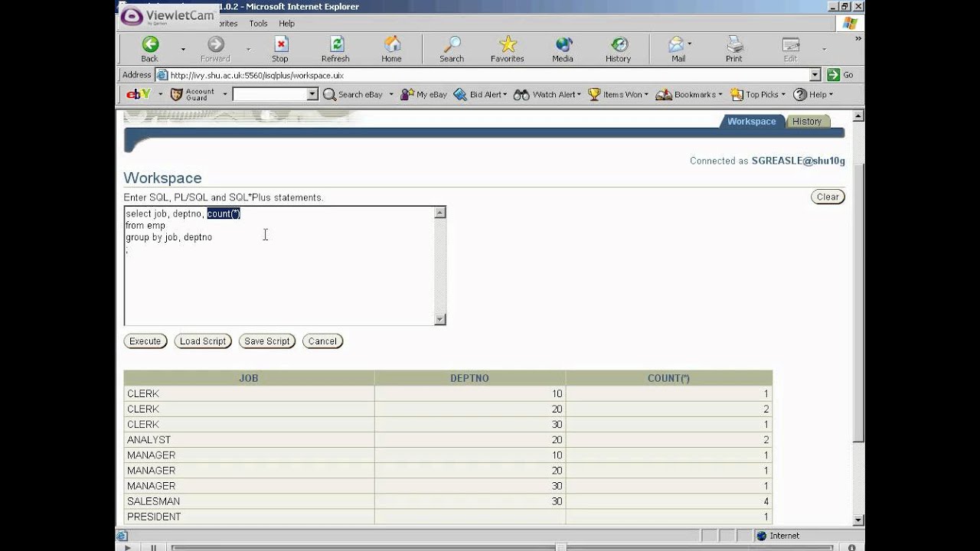The image size is (980, 551).
Task: Click inside the SQL statement text area
Action: [279, 266]
